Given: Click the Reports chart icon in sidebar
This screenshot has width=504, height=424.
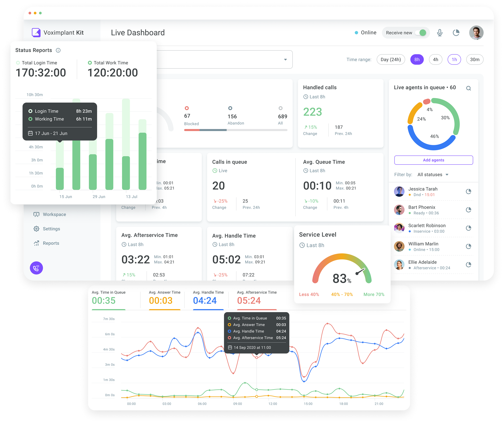Looking at the screenshot, I should click(36, 243).
